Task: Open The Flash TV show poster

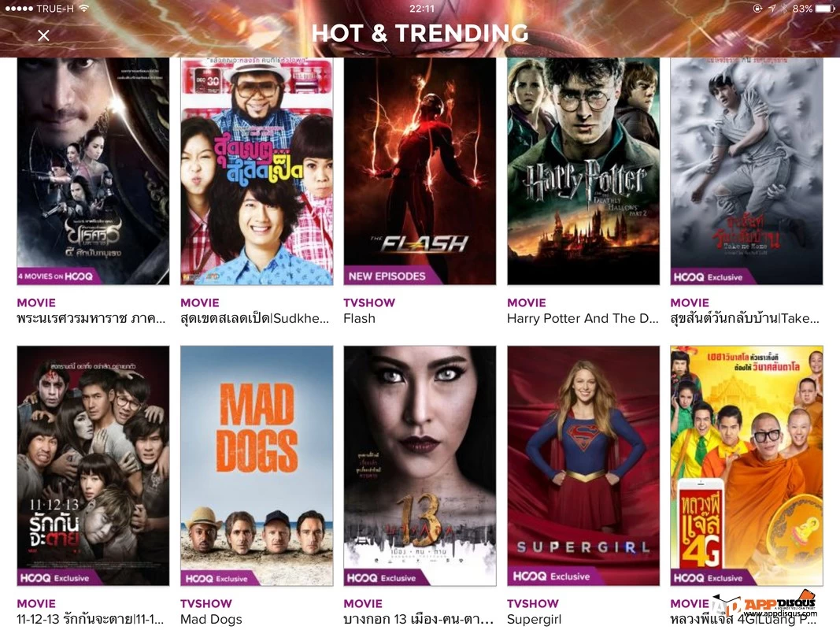Action: 420,171
